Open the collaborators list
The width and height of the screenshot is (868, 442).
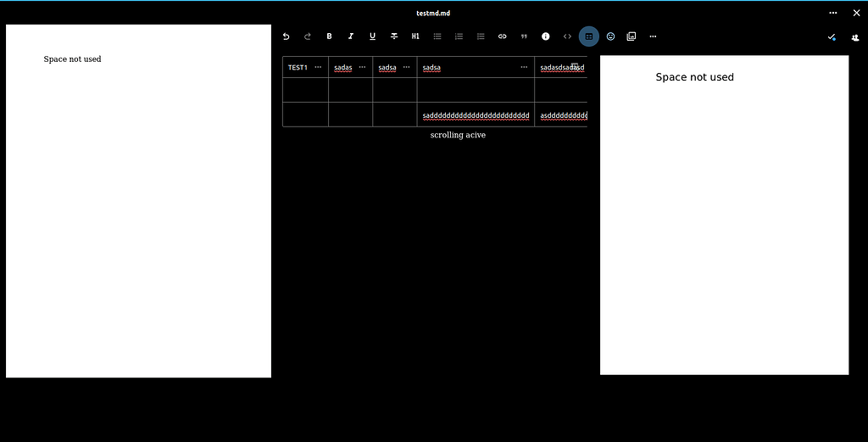(x=855, y=37)
